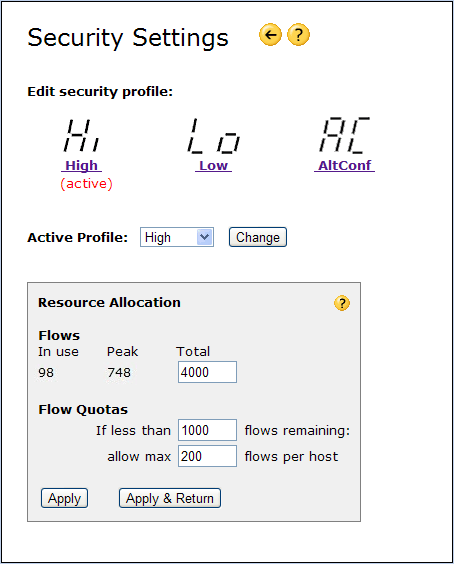Open Resource Allocation help icon

click(x=342, y=303)
